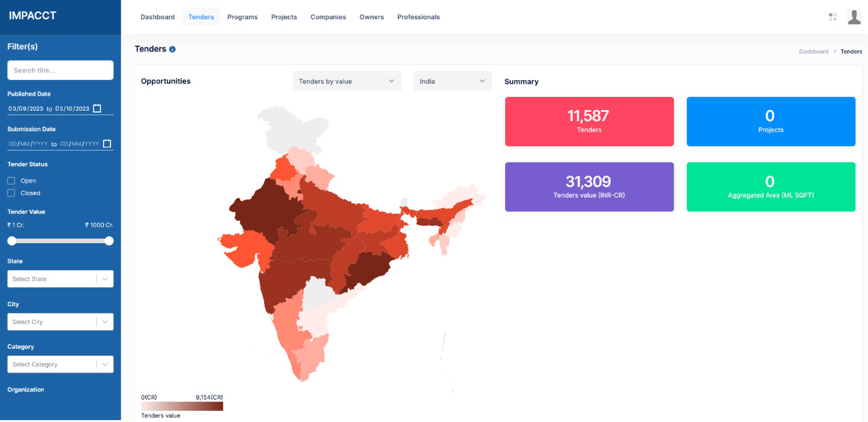The width and height of the screenshot is (868, 422).
Task: Click the 11,587 Tenders summary card
Action: coord(589,121)
